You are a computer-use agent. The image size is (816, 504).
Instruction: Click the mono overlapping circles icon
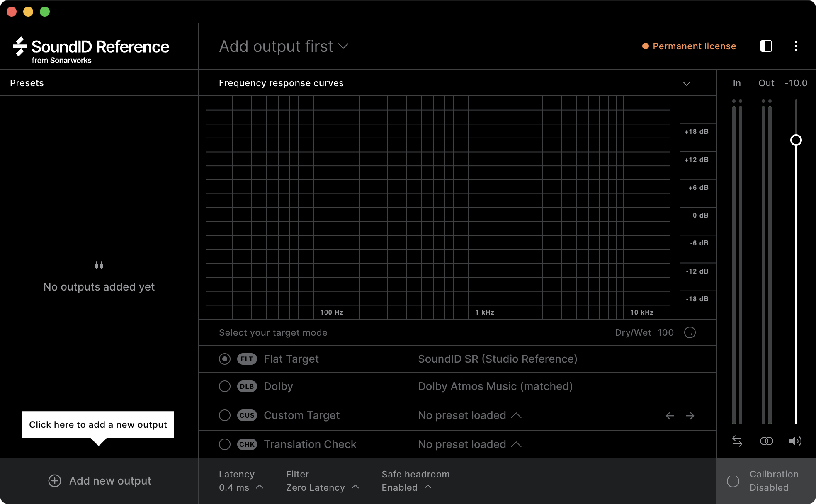(766, 441)
